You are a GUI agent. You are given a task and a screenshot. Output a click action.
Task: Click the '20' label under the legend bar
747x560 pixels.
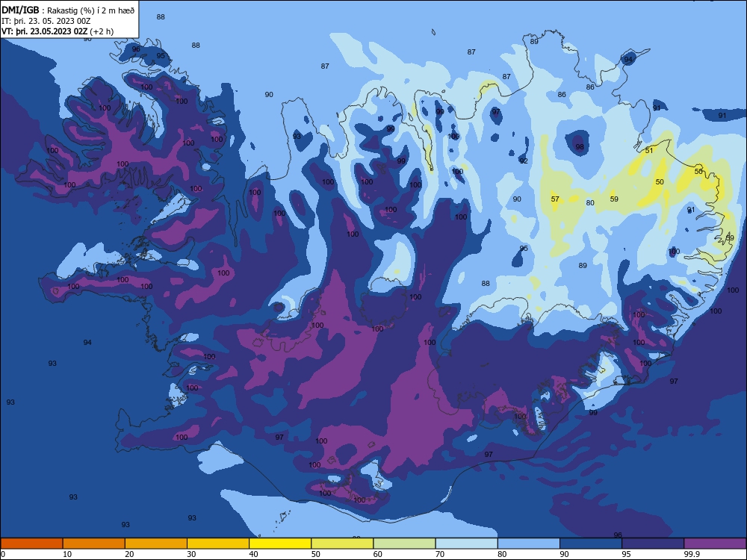129,554
